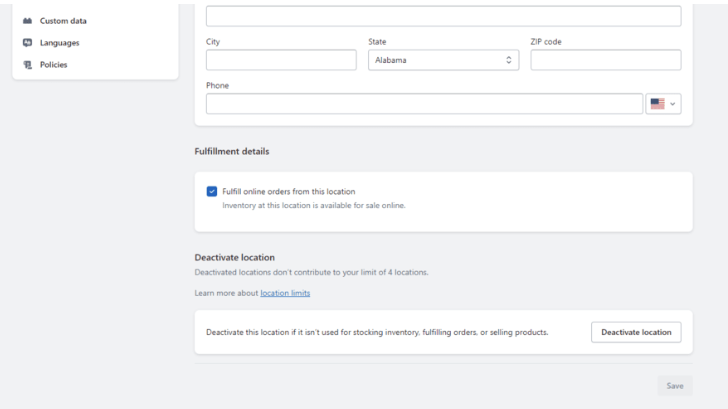Click the US flag icon beside Phone
Screen dimensions: 728x409
[x=657, y=104]
